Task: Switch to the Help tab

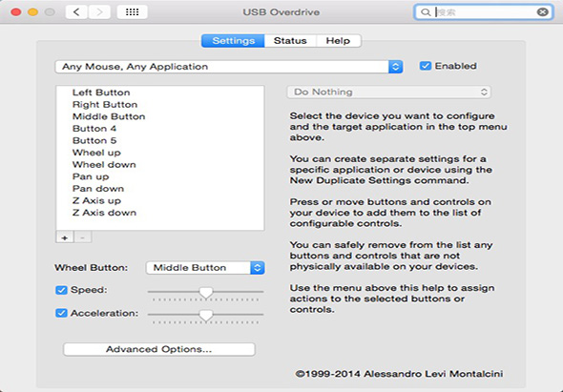Action: point(338,41)
